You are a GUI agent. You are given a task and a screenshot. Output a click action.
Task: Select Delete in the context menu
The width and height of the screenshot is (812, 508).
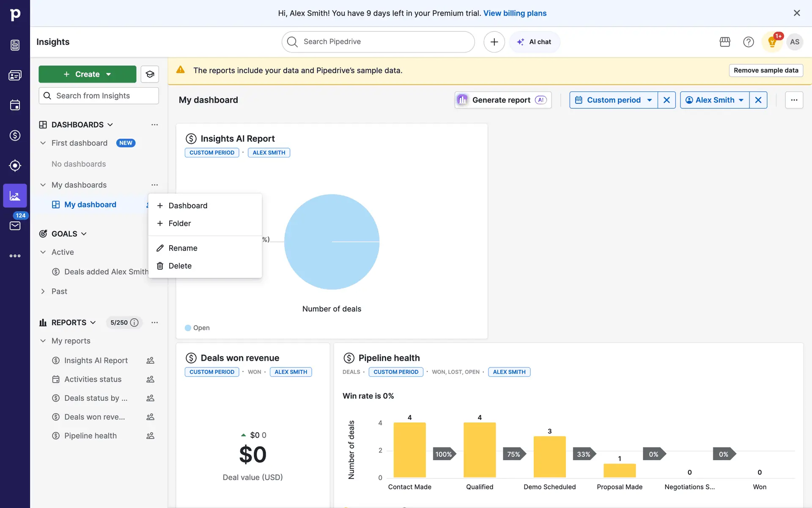pos(180,266)
